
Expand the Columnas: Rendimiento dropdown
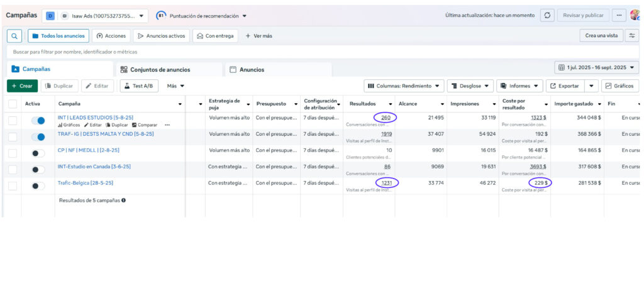403,86
